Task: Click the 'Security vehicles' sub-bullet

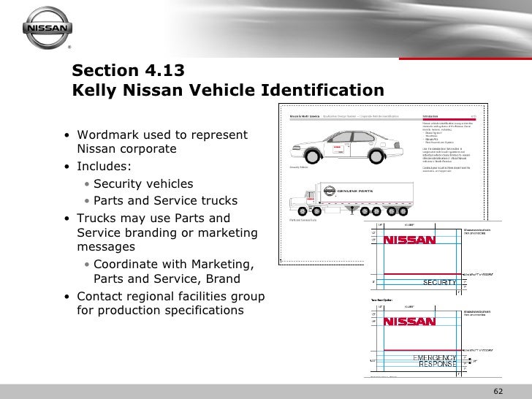Action: click(x=143, y=183)
